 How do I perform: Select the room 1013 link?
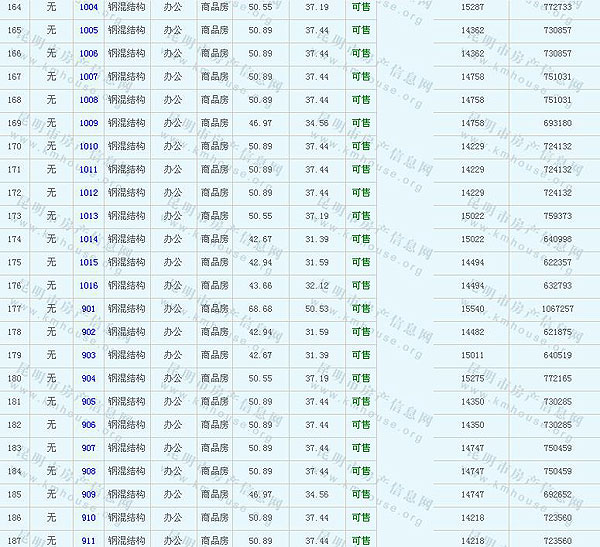[x=89, y=216]
